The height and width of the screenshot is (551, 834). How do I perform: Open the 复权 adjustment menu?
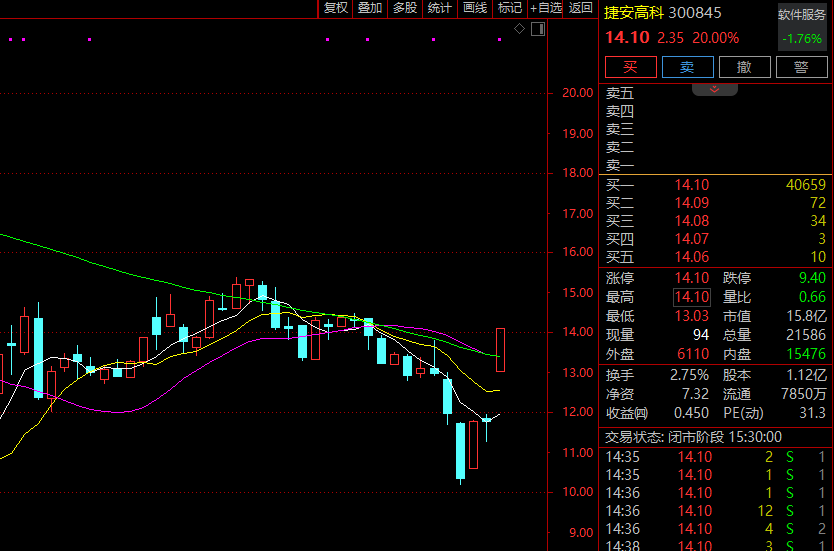coord(336,8)
